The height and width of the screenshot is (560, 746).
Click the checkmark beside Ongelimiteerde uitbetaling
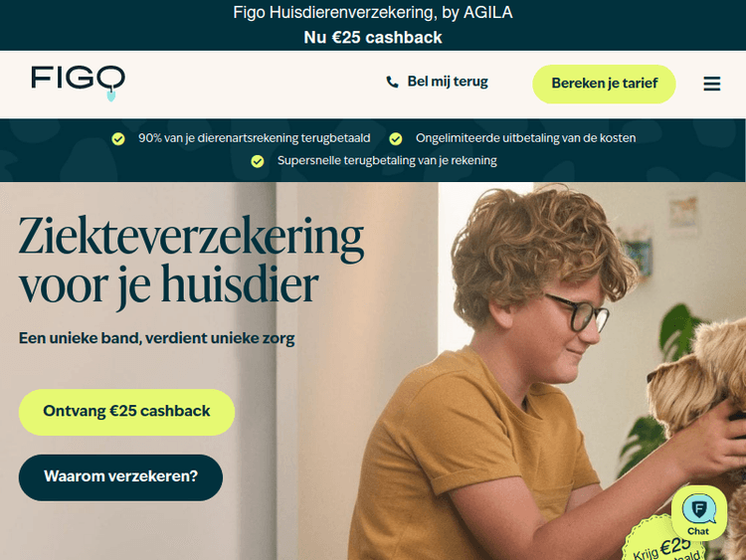pyautogui.click(x=395, y=139)
